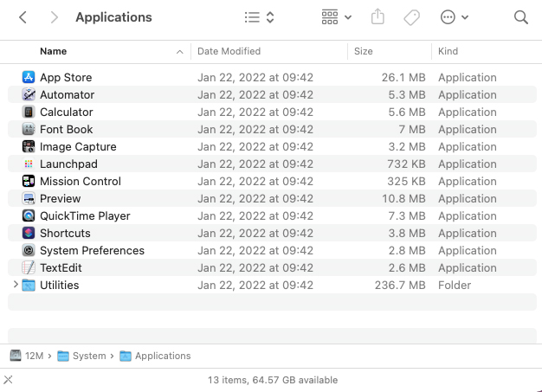Click System in the path bar
Image resolution: width=542 pixels, height=392 pixels.
[x=89, y=356]
